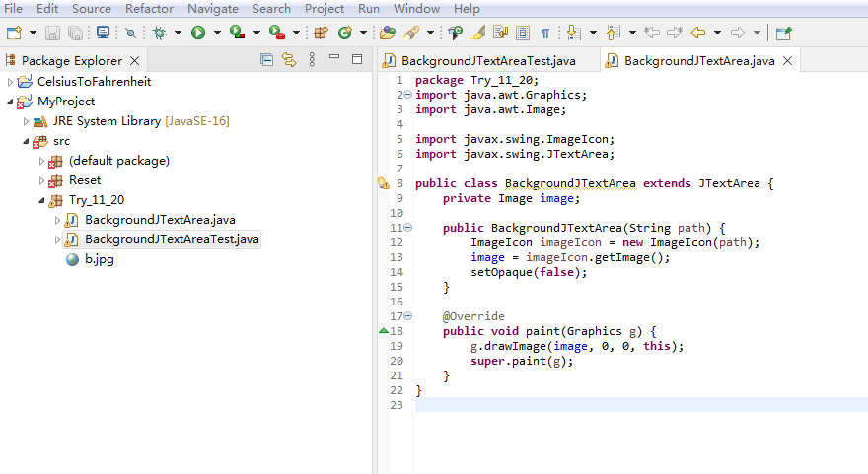Viewport: 868px width, 474px height.
Task: Click Collapse All in Package Explorer
Action: [x=266, y=60]
